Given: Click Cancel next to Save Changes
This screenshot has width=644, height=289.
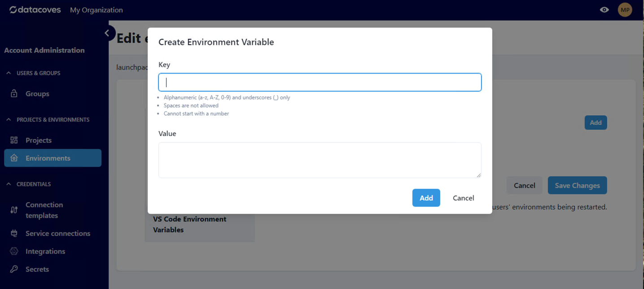Looking at the screenshot, I should tap(524, 185).
